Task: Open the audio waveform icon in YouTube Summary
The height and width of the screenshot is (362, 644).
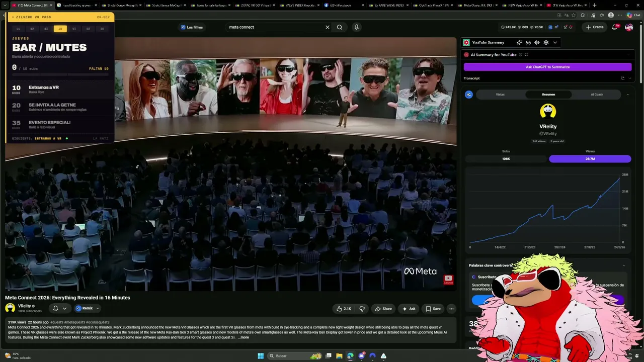Action: (x=537, y=43)
